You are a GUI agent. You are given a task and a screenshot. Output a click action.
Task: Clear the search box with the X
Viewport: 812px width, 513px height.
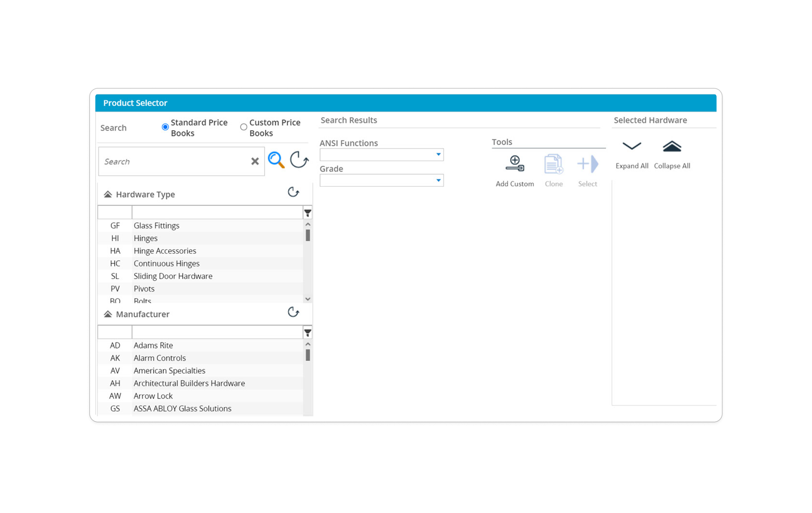click(255, 161)
